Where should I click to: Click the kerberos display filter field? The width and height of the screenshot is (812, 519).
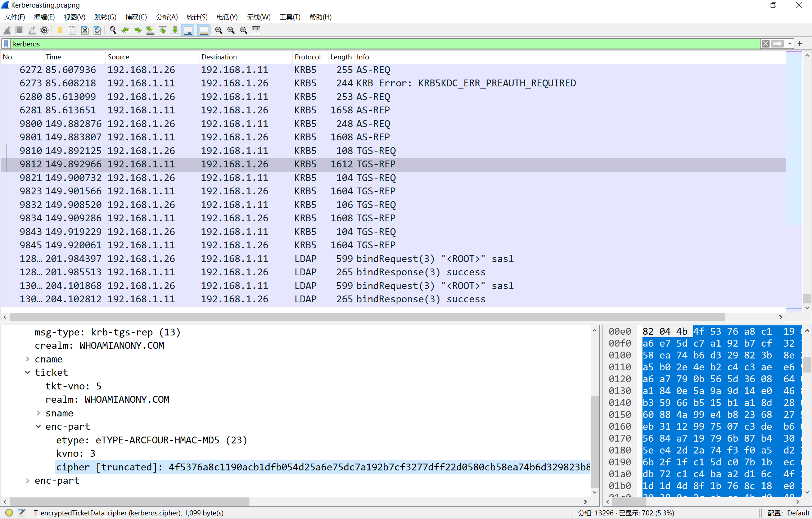385,44
